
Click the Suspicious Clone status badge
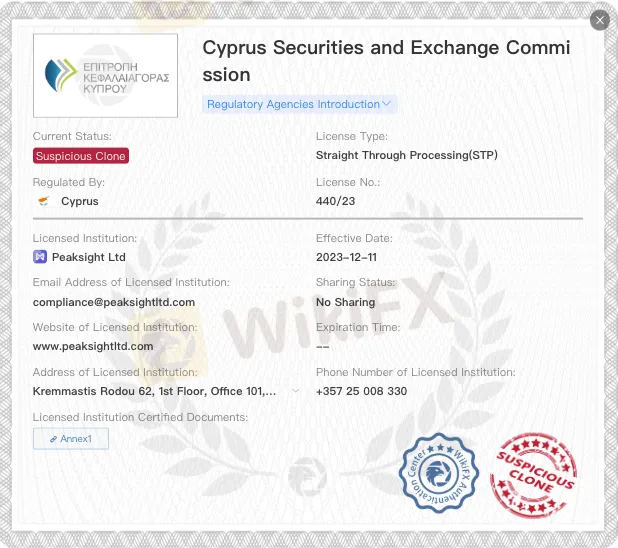pyautogui.click(x=81, y=156)
